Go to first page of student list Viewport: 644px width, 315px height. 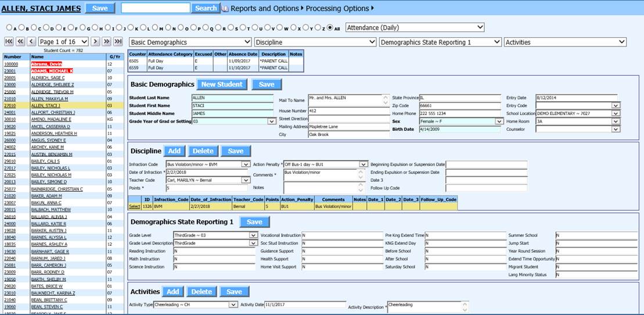point(9,41)
